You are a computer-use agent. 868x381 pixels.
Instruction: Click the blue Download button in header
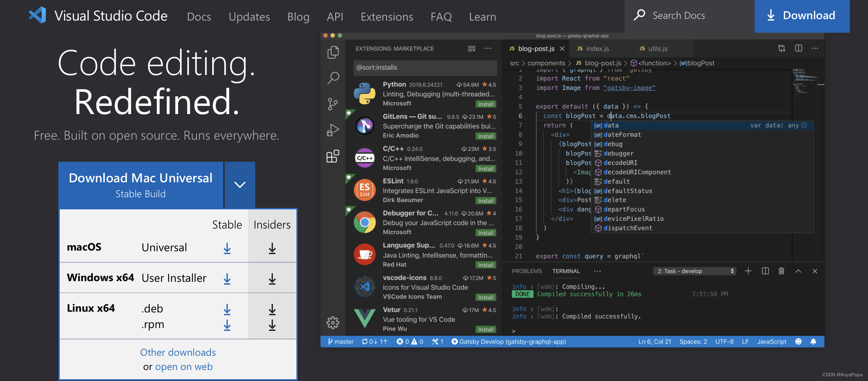(x=802, y=16)
